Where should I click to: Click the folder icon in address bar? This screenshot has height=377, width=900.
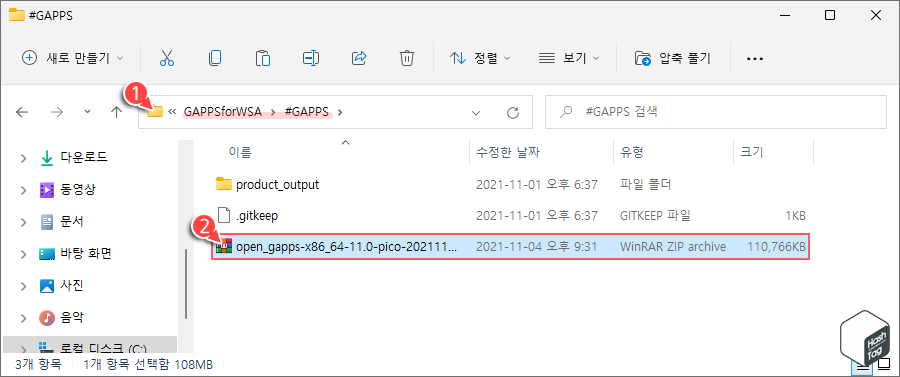click(155, 111)
